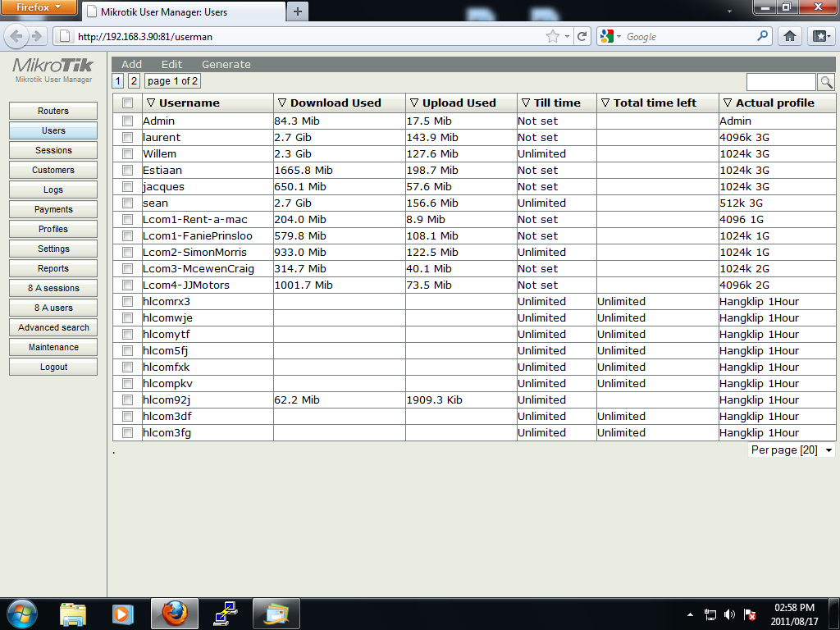840x630 pixels.
Task: Go to page 1 of users
Action: 118,81
